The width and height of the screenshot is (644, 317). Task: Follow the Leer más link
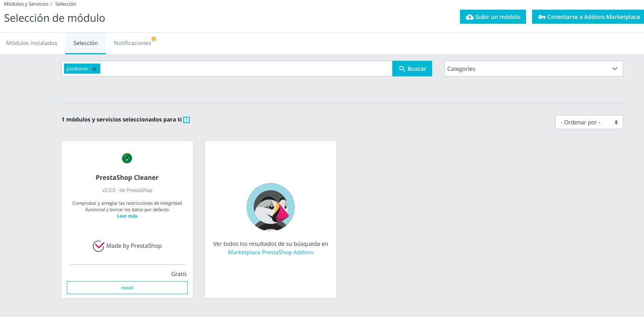click(x=127, y=216)
